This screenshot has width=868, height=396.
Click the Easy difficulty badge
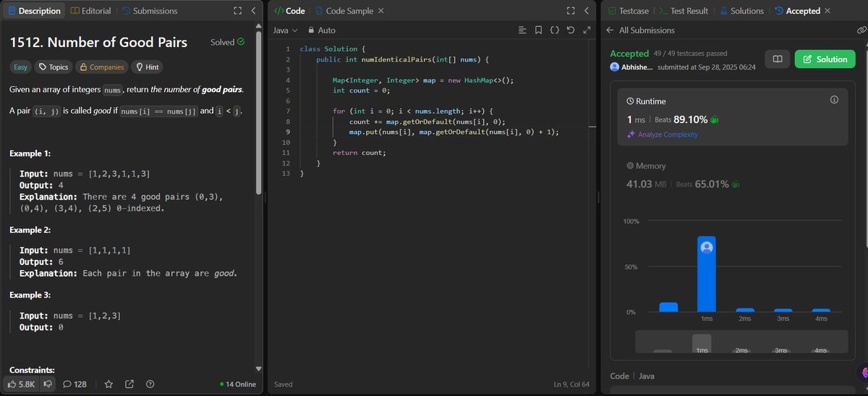click(x=20, y=67)
